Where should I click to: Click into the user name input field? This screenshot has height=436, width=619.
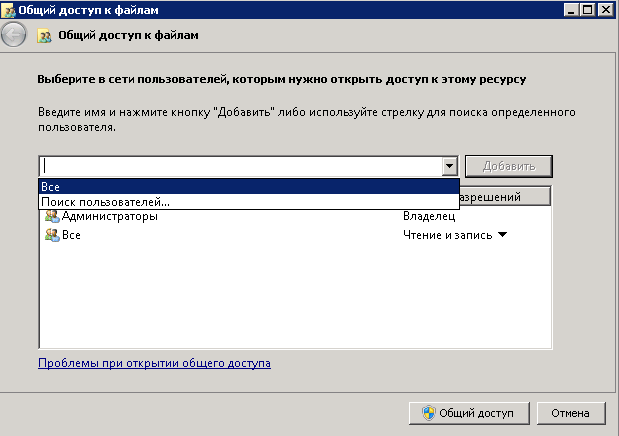241,166
